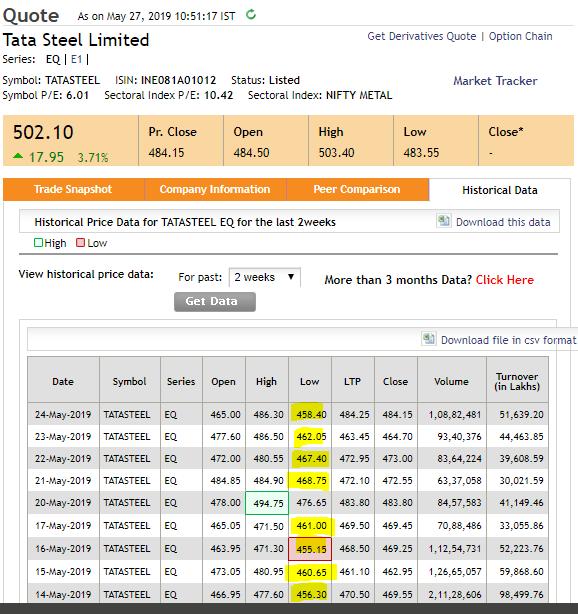The width and height of the screenshot is (578, 614).
Task: Click the 21-May-2019 date cell
Action: coord(63,480)
